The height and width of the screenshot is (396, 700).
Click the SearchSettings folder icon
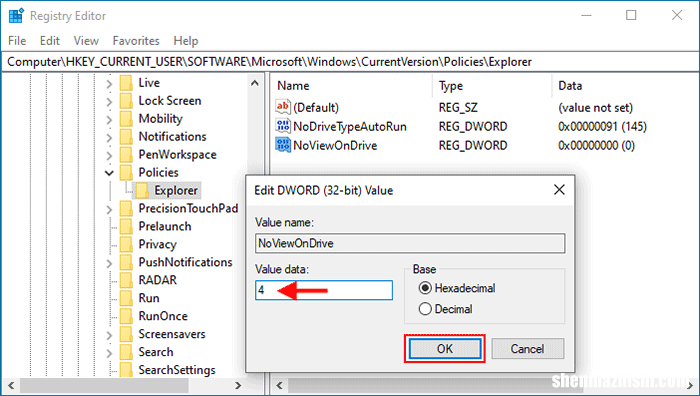pyautogui.click(x=126, y=370)
